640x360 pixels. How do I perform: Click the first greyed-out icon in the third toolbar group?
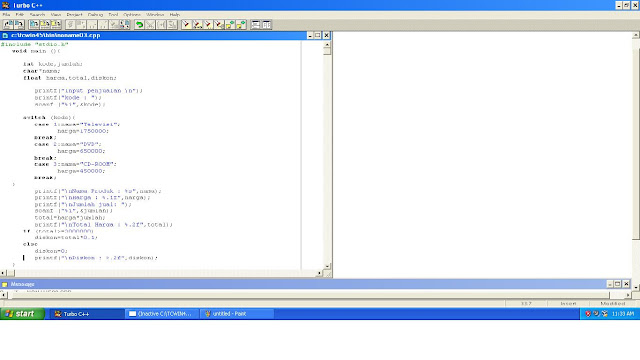(x=70, y=24)
